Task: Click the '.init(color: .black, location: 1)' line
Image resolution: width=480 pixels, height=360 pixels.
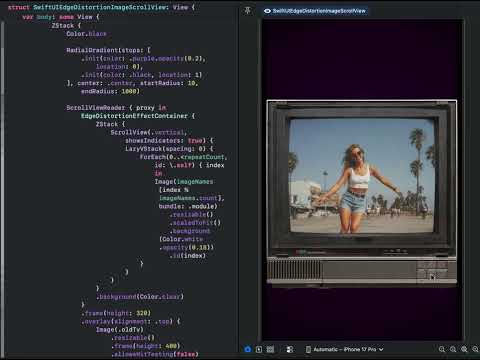Action: (x=141, y=75)
